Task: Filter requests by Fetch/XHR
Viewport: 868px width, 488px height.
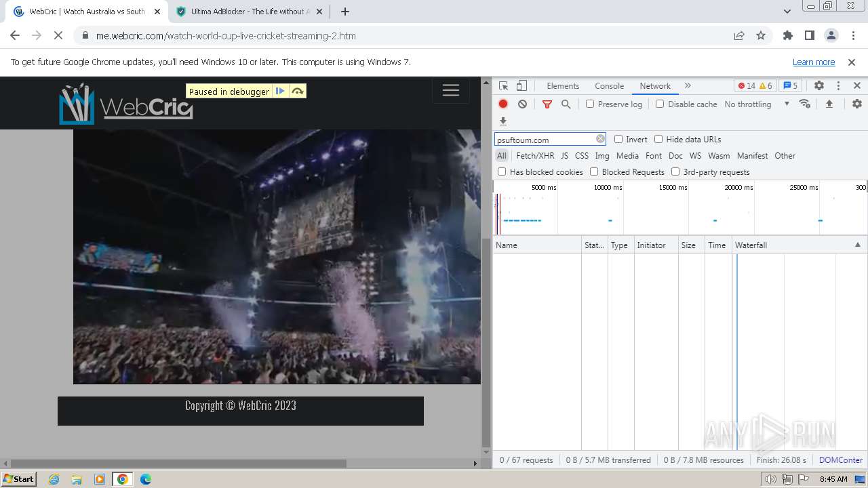Action: pos(535,155)
